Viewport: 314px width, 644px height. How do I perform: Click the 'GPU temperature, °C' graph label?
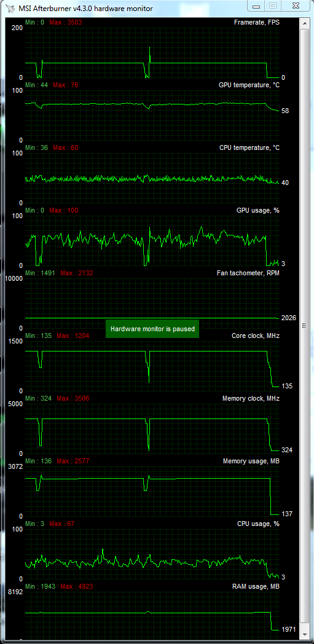click(x=249, y=85)
